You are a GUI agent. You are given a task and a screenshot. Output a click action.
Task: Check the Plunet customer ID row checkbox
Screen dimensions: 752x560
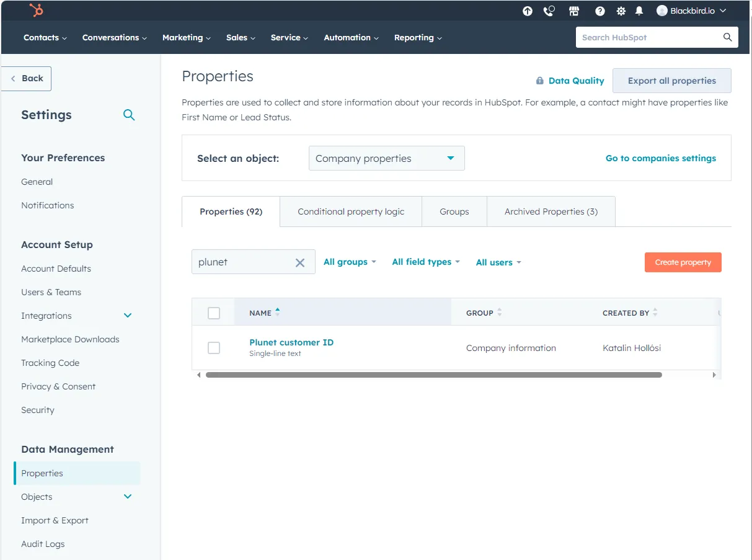(214, 348)
